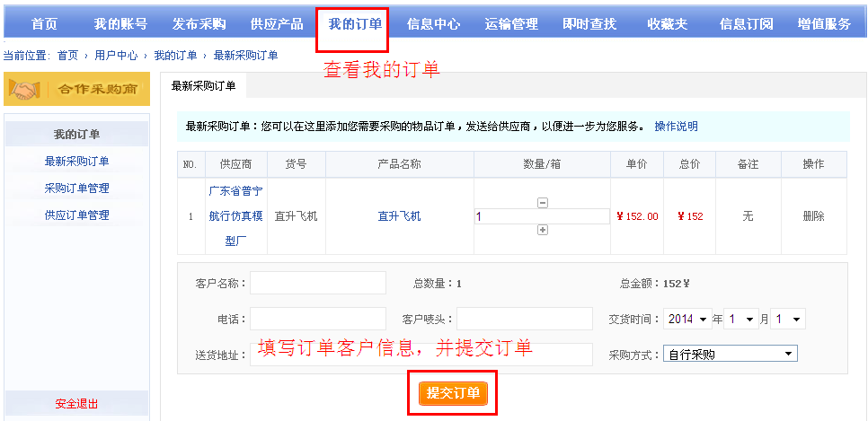Open 即时查找 from the navigation bar
The width and height of the screenshot is (868, 421).
pos(589,24)
